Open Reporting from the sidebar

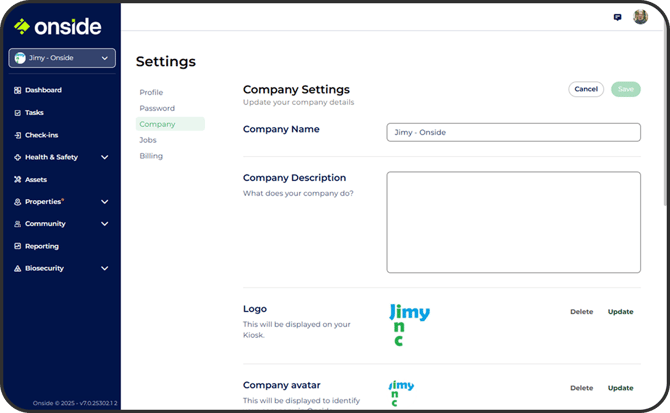42,246
